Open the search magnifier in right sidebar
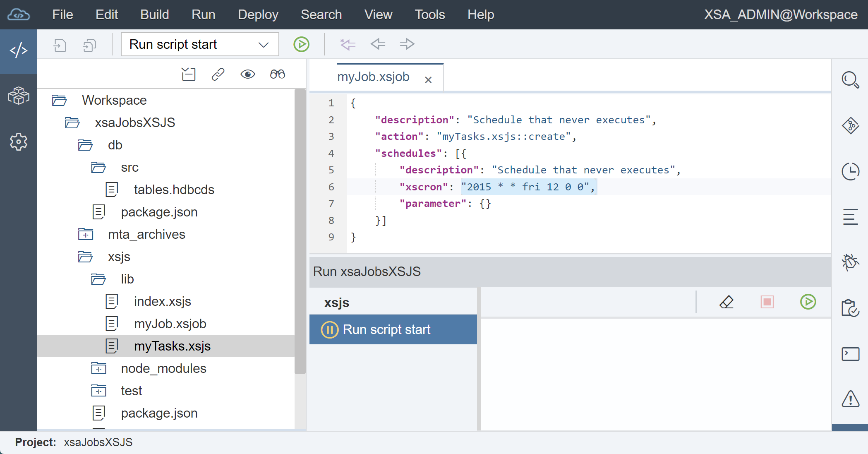Viewport: 868px width, 454px height. pos(850,80)
